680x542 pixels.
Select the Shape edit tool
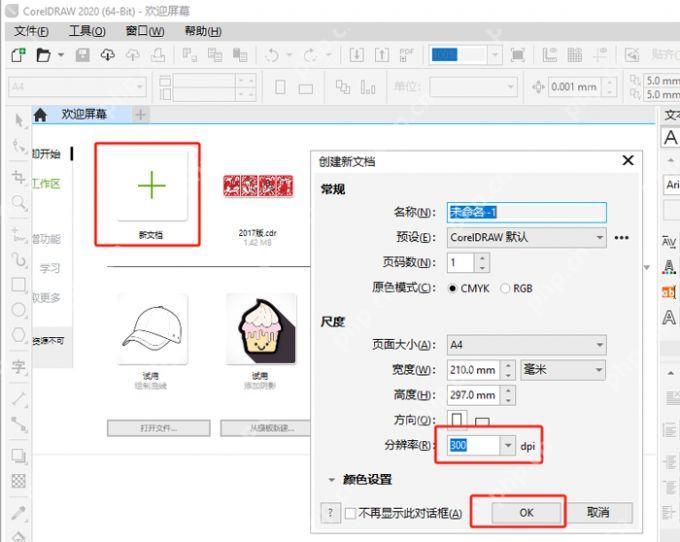19,146
